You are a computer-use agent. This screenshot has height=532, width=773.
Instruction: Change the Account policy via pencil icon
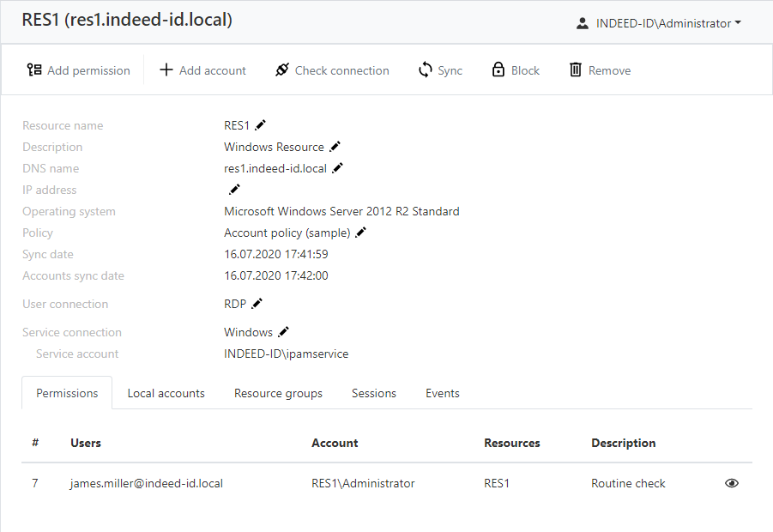tap(361, 233)
